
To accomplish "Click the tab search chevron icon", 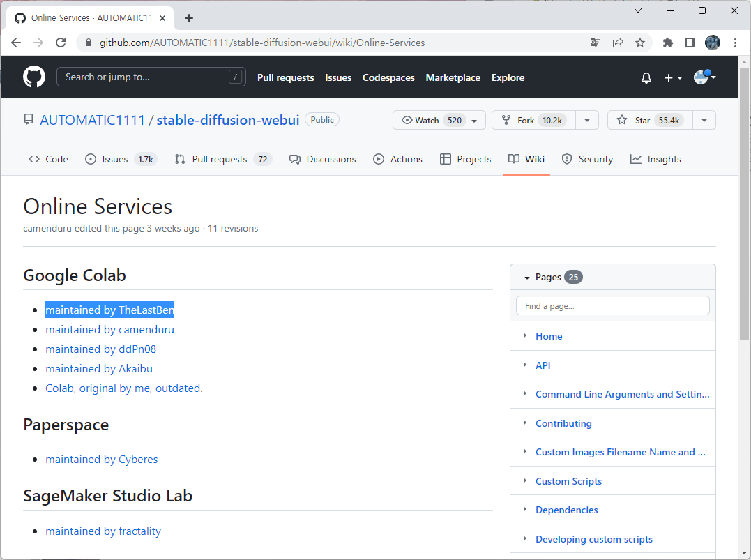I will (x=638, y=10).
